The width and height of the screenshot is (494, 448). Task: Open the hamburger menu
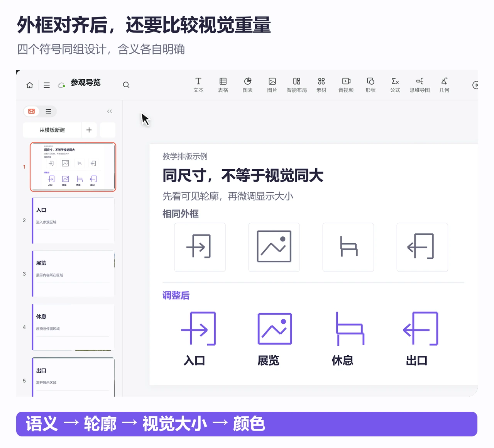(47, 85)
